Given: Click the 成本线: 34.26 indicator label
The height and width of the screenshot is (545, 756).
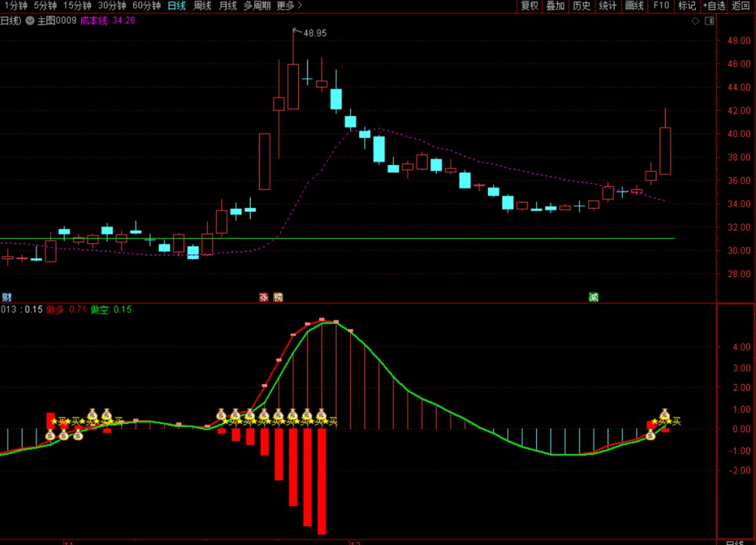Looking at the screenshot, I should (108, 21).
